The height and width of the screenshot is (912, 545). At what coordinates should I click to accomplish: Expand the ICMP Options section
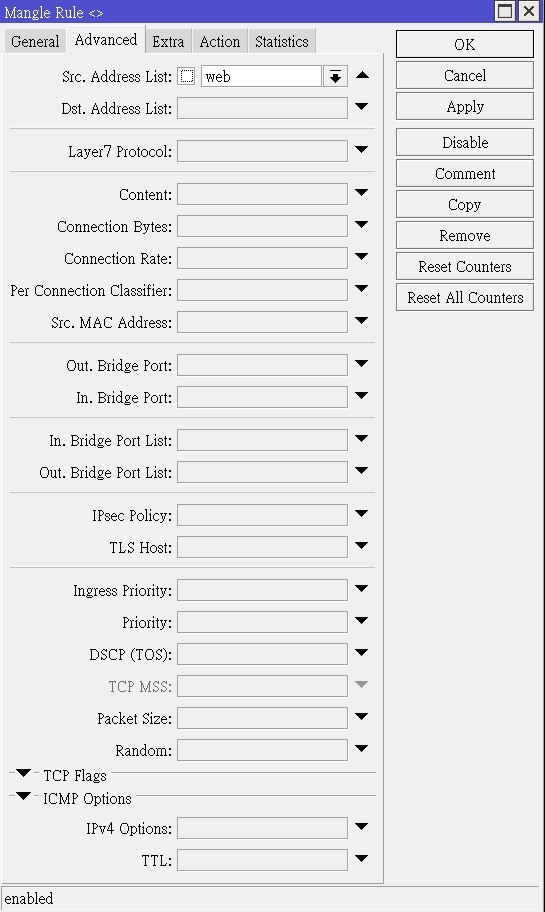pyautogui.click(x=23, y=796)
